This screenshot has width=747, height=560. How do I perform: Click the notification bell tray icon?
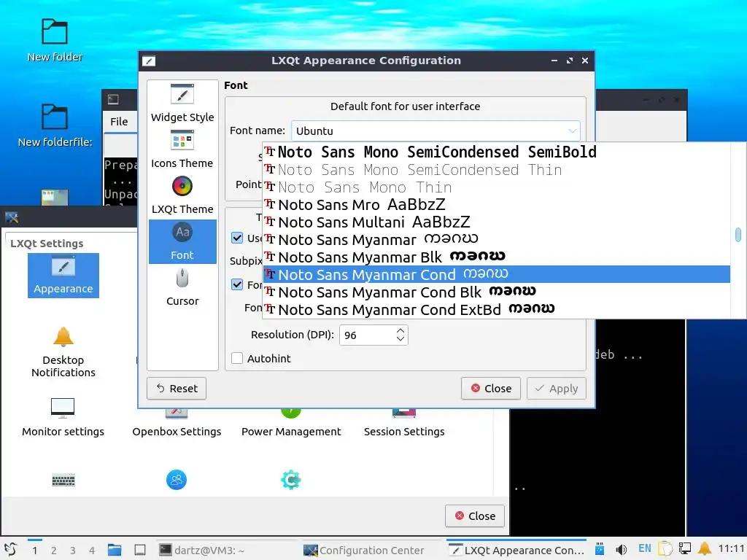pyautogui.click(x=705, y=549)
